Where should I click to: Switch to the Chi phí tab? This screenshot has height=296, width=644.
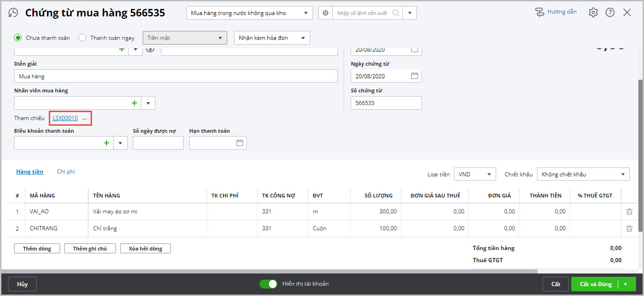66,172
